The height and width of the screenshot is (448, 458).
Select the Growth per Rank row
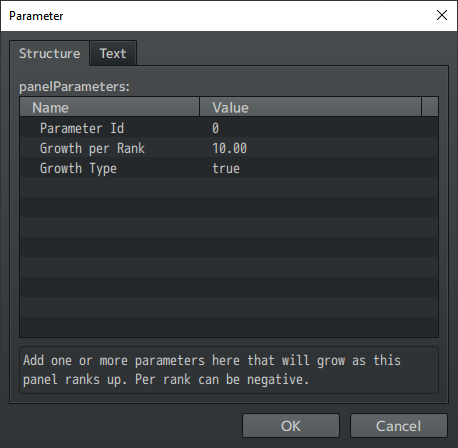[229, 147]
